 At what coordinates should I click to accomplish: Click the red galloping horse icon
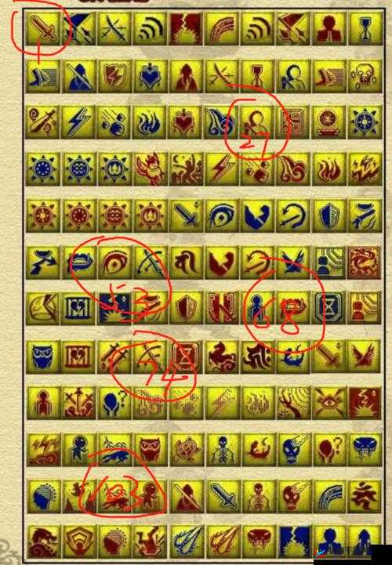point(222,357)
